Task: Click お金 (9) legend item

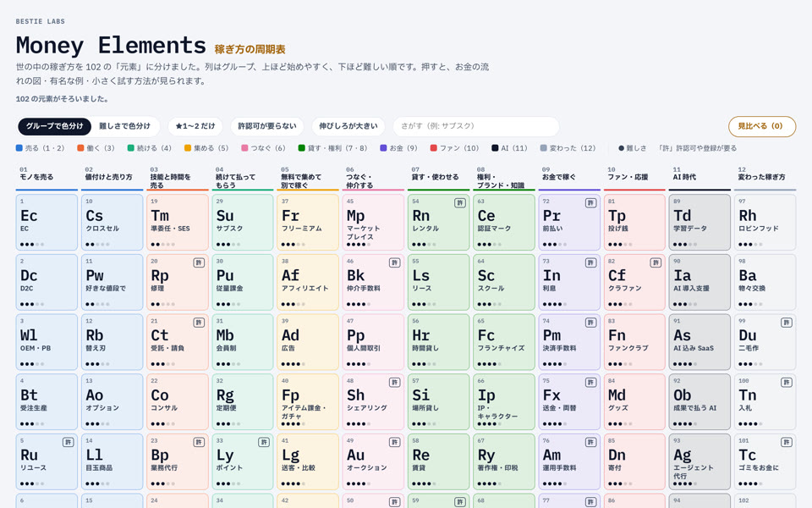Action: click(398, 148)
